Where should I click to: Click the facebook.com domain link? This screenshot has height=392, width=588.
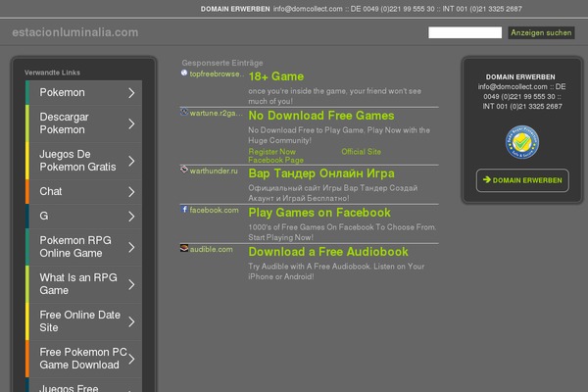214,210
